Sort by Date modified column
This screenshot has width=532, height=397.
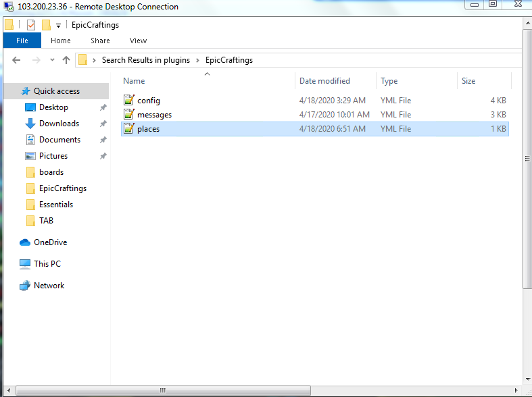coord(324,81)
